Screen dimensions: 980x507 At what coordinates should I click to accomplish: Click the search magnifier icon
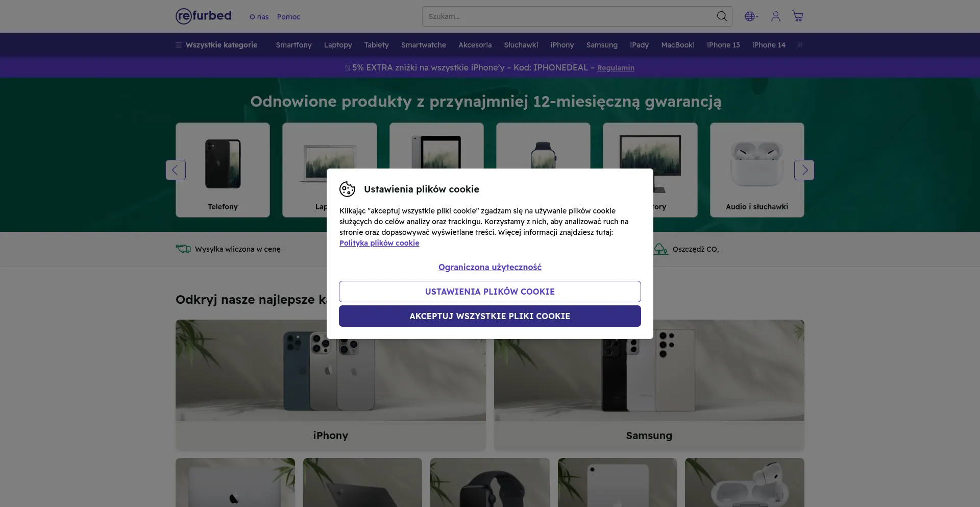pos(722,16)
